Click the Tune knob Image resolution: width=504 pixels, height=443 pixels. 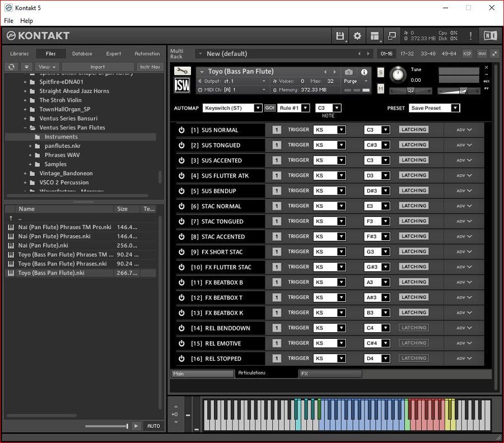[x=398, y=74]
